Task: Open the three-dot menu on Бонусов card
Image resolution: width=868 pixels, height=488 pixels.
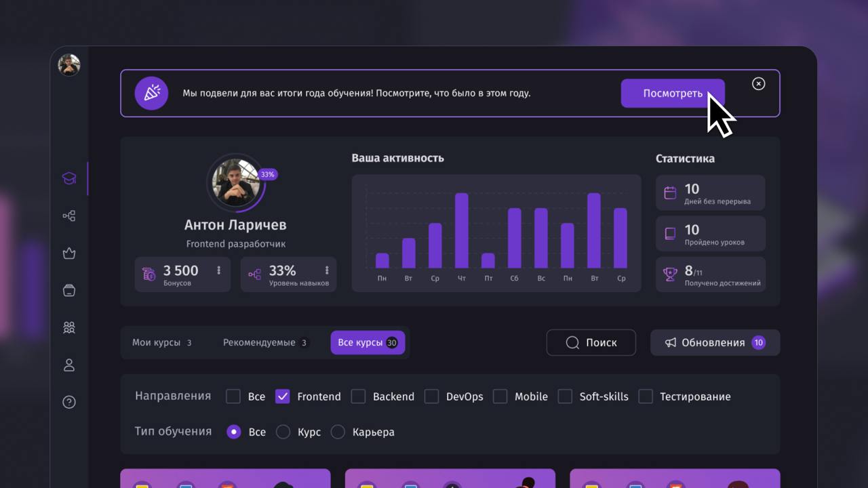Action: click(x=219, y=270)
